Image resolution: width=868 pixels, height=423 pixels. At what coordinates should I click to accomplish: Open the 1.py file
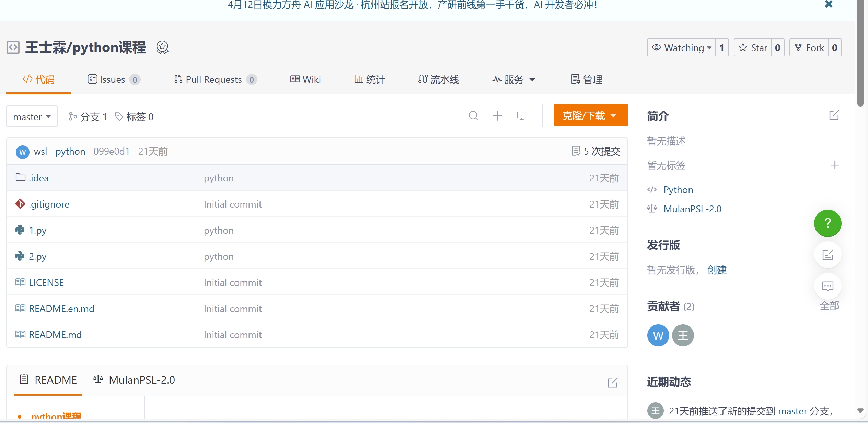(x=38, y=230)
